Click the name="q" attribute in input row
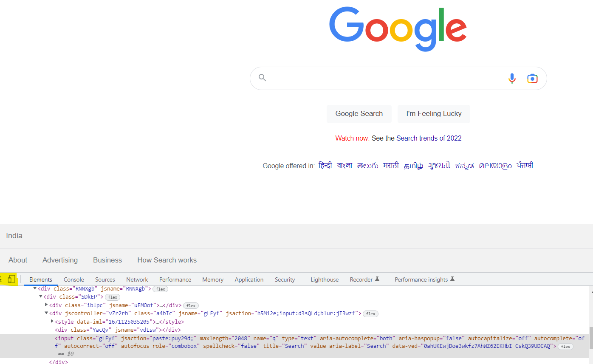Image resolution: width=593 pixels, height=364 pixels. [x=265, y=339]
